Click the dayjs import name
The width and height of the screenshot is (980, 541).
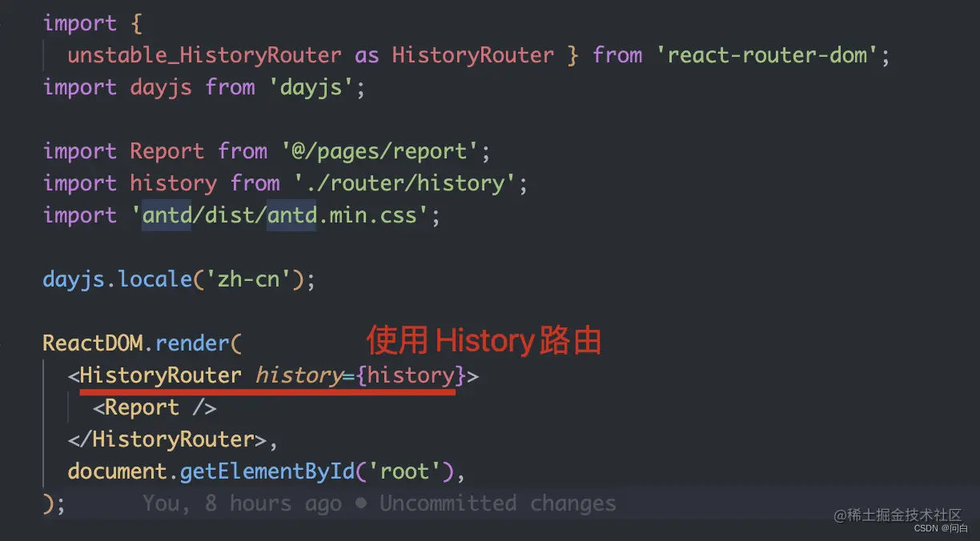[160, 86]
